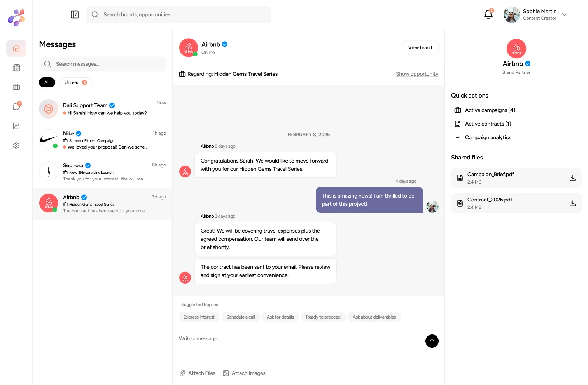This screenshot has height=385, width=588.
Task: Expand Sophie Martin profile dropdown
Action: [x=565, y=15]
